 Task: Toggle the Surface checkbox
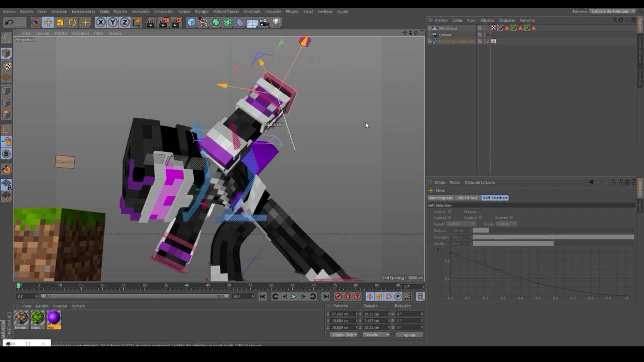coord(450,218)
